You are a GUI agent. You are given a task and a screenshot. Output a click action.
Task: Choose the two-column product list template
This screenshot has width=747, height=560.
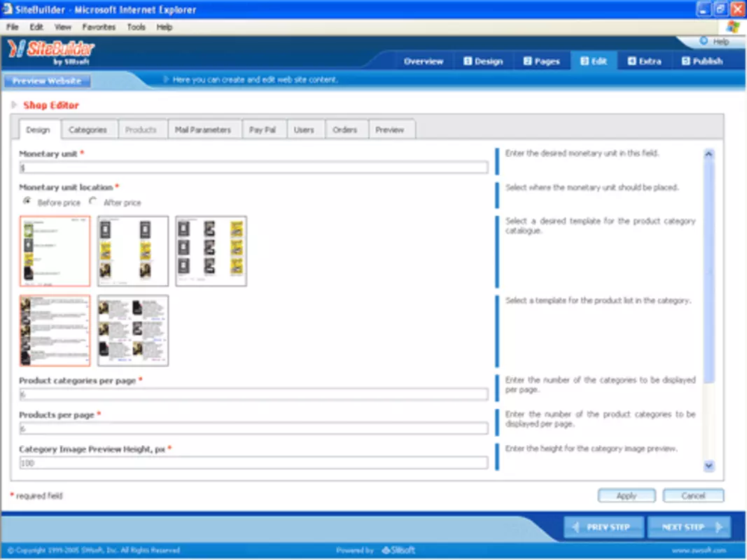[x=133, y=330]
